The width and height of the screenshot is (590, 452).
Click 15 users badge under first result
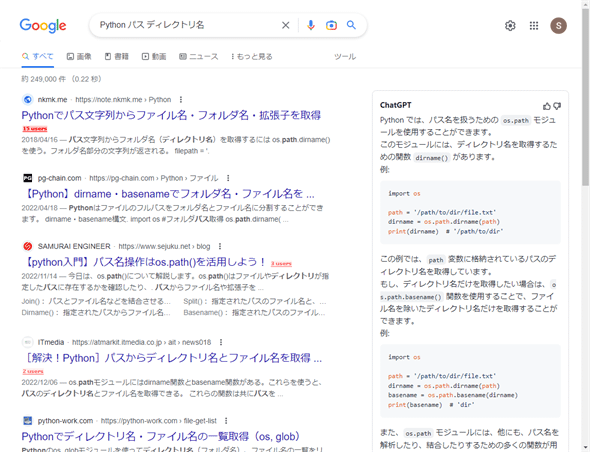coord(35,129)
